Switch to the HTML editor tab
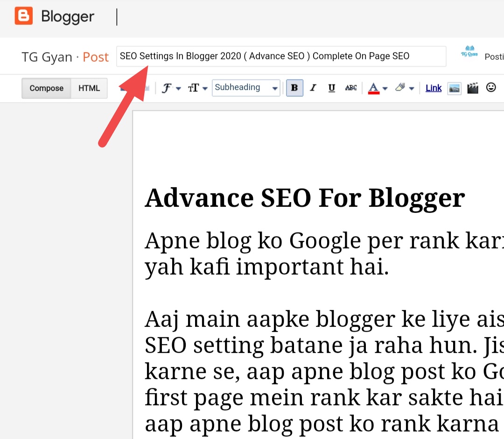Viewport: 504px width, 439px height. tap(89, 88)
